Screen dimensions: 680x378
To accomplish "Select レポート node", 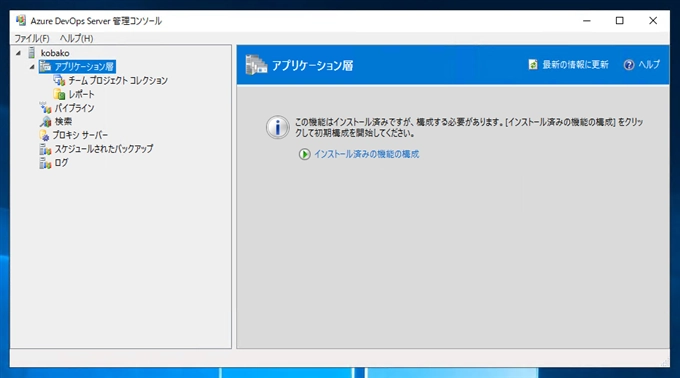I will 82,94.
